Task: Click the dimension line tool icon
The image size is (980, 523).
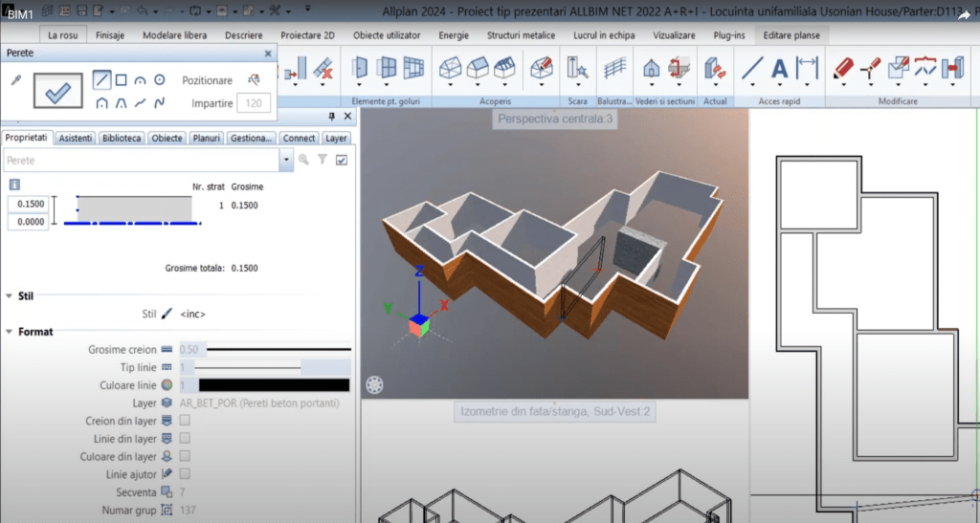Action: click(808, 69)
